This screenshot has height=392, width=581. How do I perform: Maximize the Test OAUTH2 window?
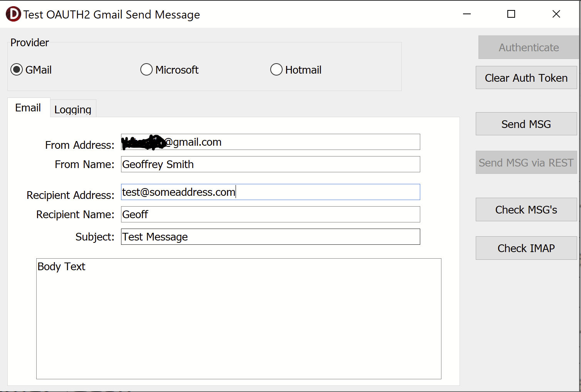click(x=511, y=14)
